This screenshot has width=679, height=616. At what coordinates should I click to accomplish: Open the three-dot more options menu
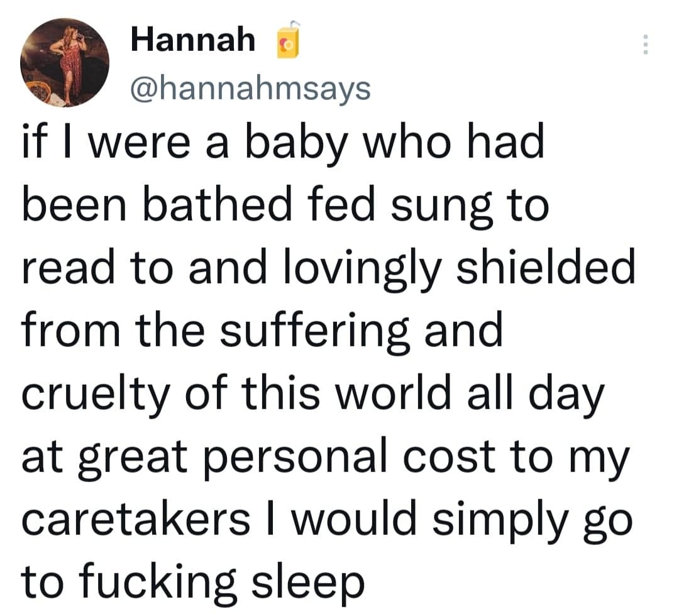click(644, 44)
